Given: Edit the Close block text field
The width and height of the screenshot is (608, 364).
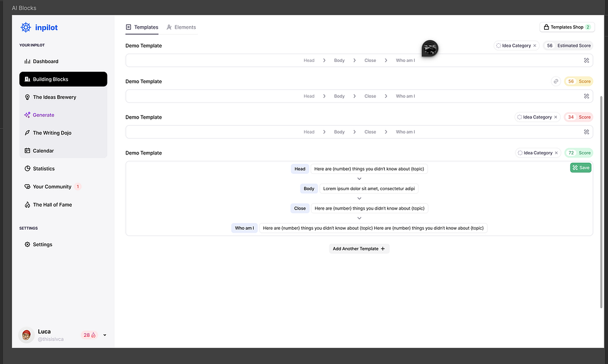Looking at the screenshot, I should tap(370, 208).
